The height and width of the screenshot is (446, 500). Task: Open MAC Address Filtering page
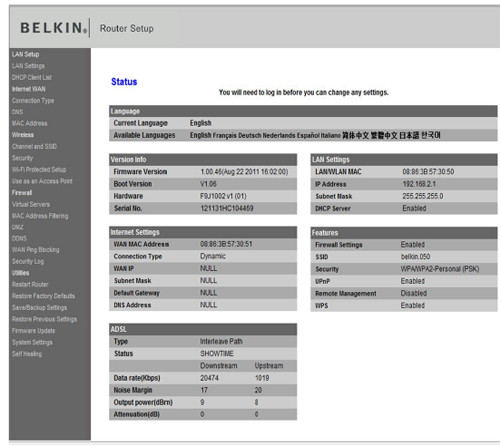coord(40,216)
